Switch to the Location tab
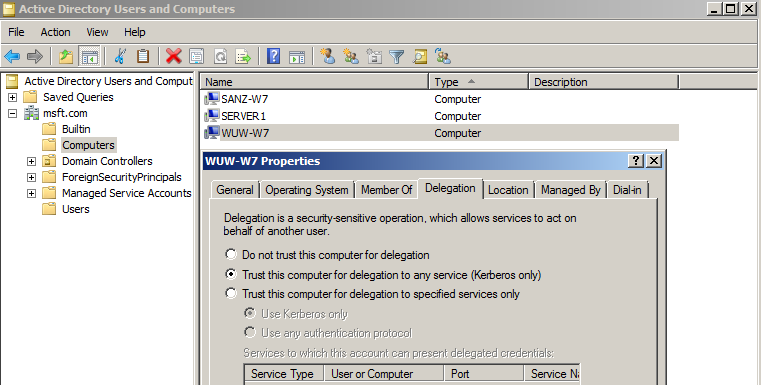 (508, 190)
